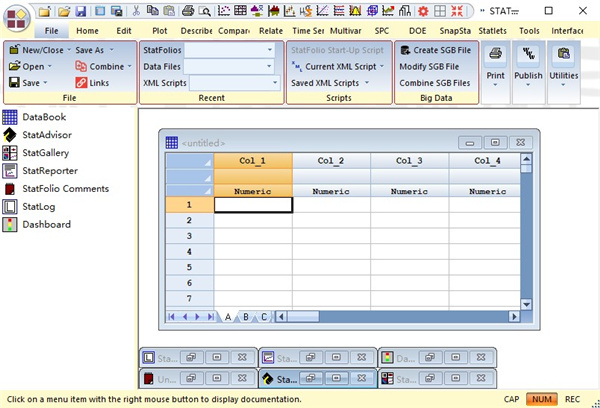600x408 pixels.
Task: Expand the StatFolios recent dropdown
Action: (269, 50)
